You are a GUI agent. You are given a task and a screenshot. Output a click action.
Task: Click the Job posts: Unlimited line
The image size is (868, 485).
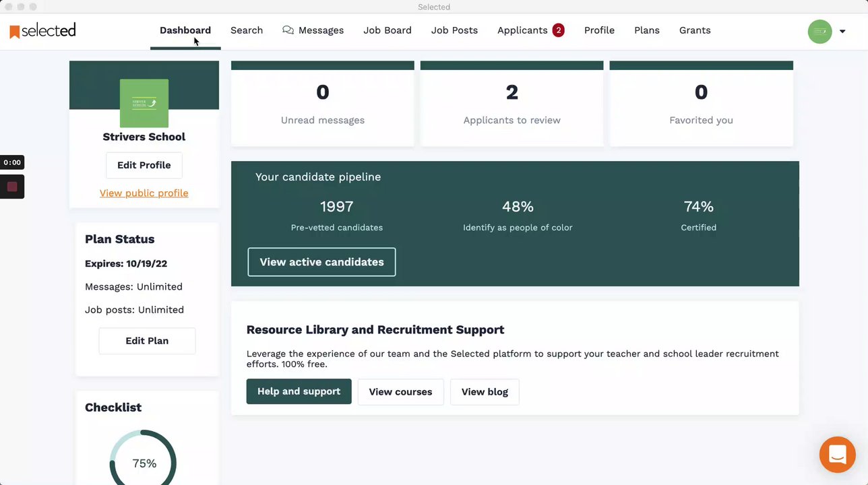pyautogui.click(x=134, y=310)
